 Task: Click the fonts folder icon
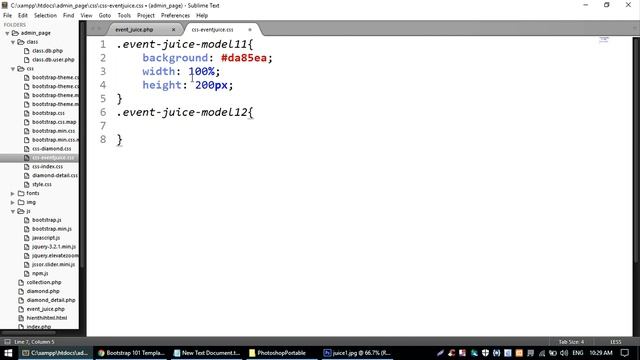(x=21, y=193)
